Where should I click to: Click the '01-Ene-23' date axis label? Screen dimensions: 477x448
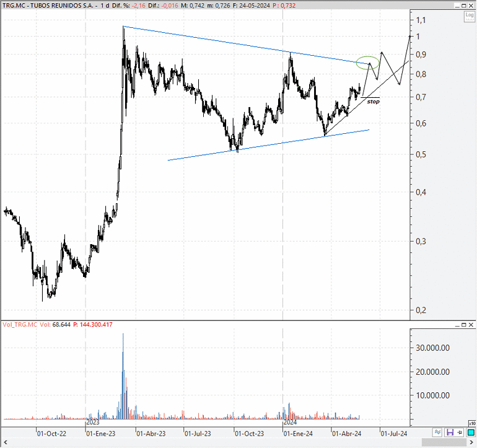click(101, 434)
